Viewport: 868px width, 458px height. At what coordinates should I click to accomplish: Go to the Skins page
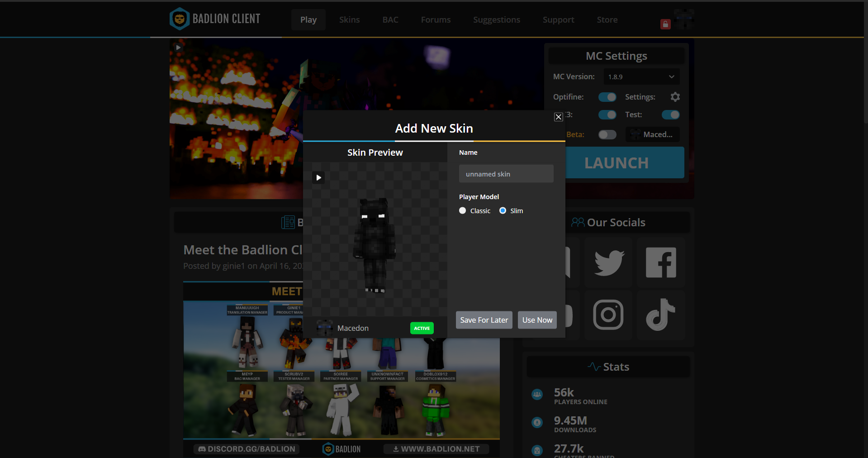pyautogui.click(x=349, y=19)
